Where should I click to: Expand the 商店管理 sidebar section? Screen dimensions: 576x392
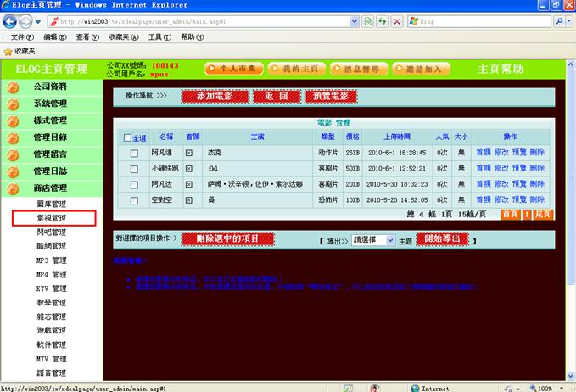(x=50, y=188)
